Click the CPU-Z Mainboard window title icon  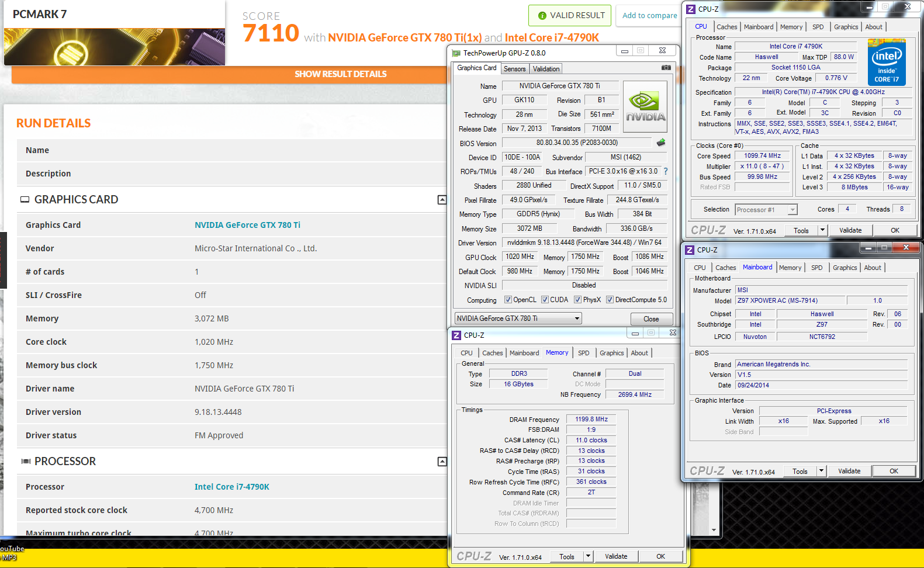[690, 250]
